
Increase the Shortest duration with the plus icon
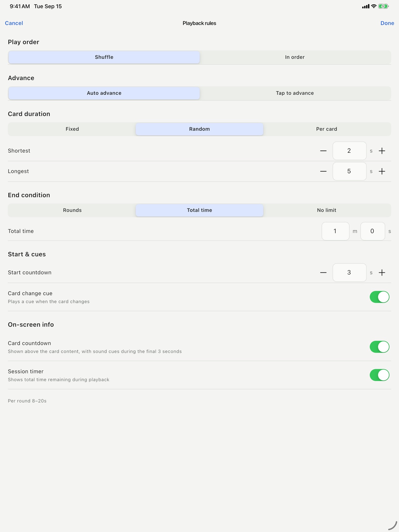coord(382,151)
